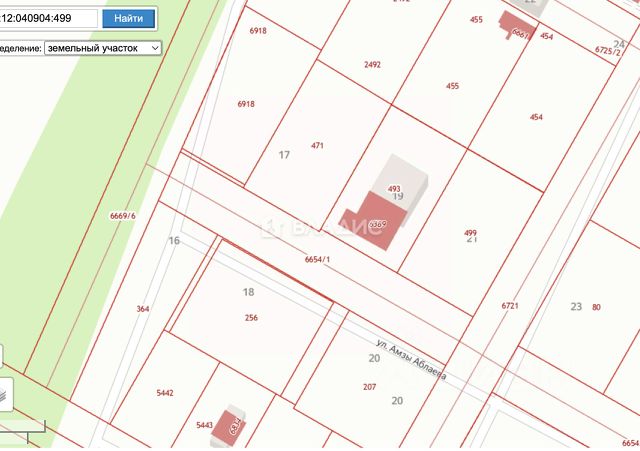This screenshot has width=640, height=451.
Task: Select parcel label 493
Action: pos(394,189)
